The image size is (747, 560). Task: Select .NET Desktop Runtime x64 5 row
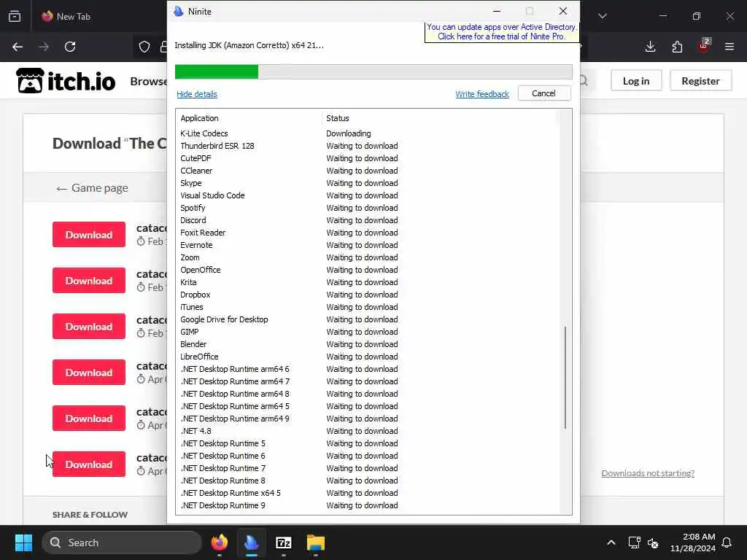(x=367, y=492)
